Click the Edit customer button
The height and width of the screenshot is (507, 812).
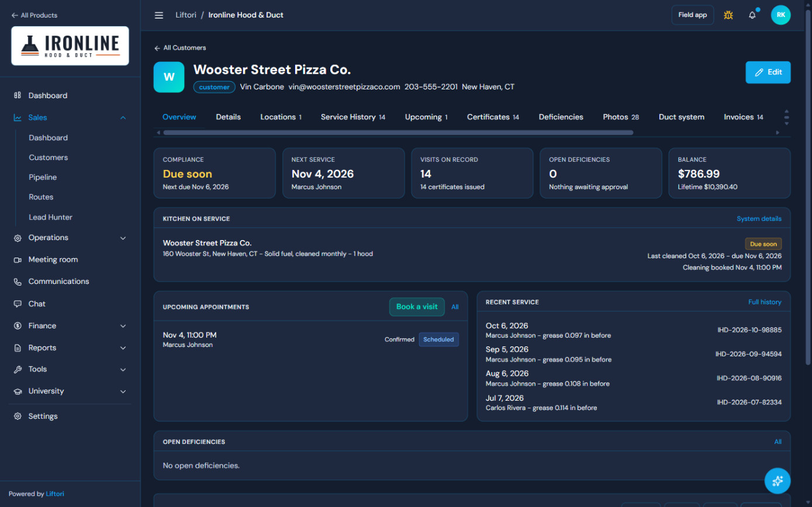(768, 72)
